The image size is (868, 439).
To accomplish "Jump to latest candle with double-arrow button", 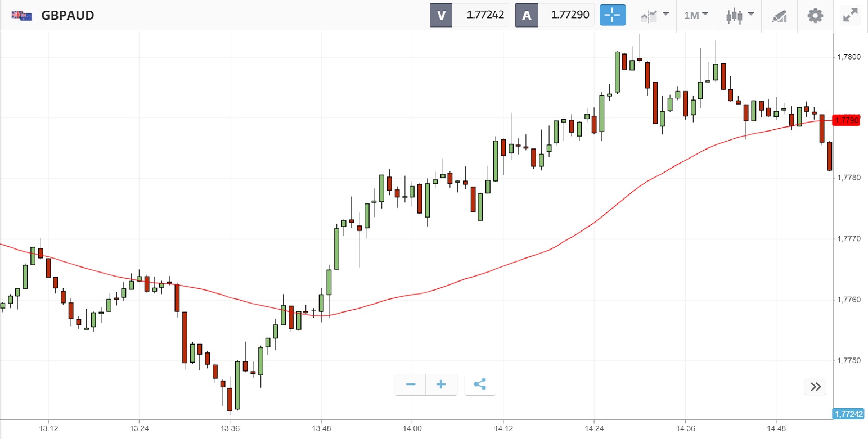I will click(x=816, y=386).
